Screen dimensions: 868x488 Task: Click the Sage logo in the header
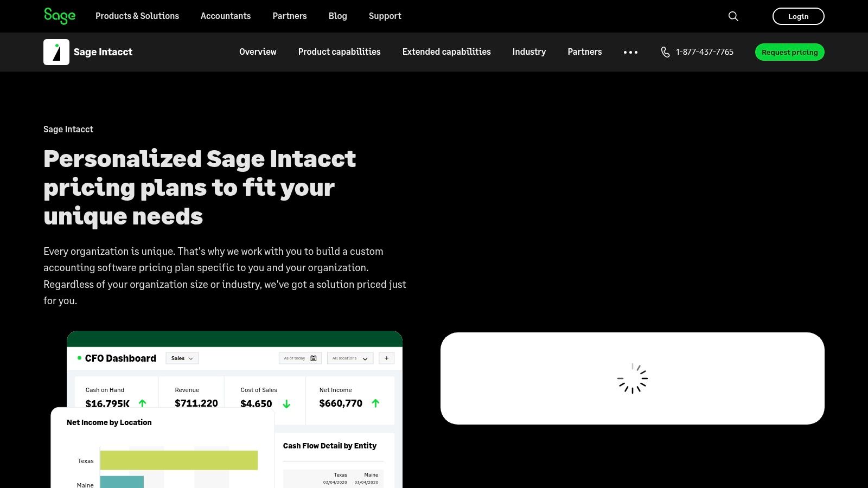60,16
